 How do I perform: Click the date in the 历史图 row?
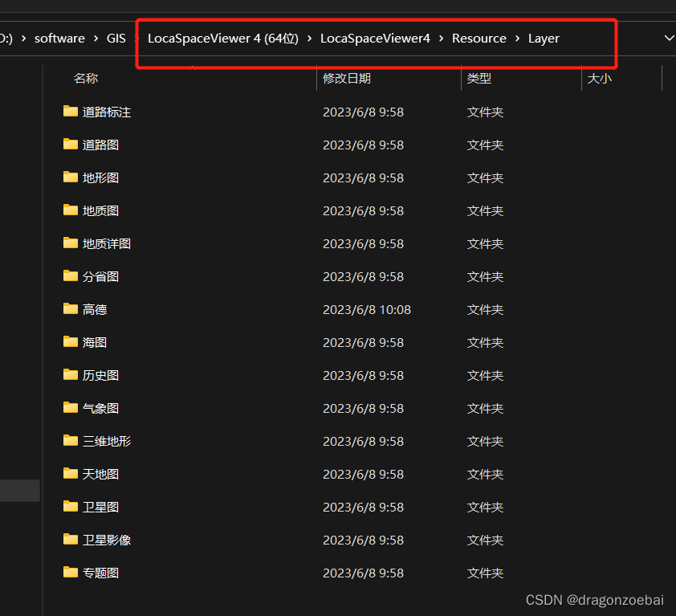363,375
